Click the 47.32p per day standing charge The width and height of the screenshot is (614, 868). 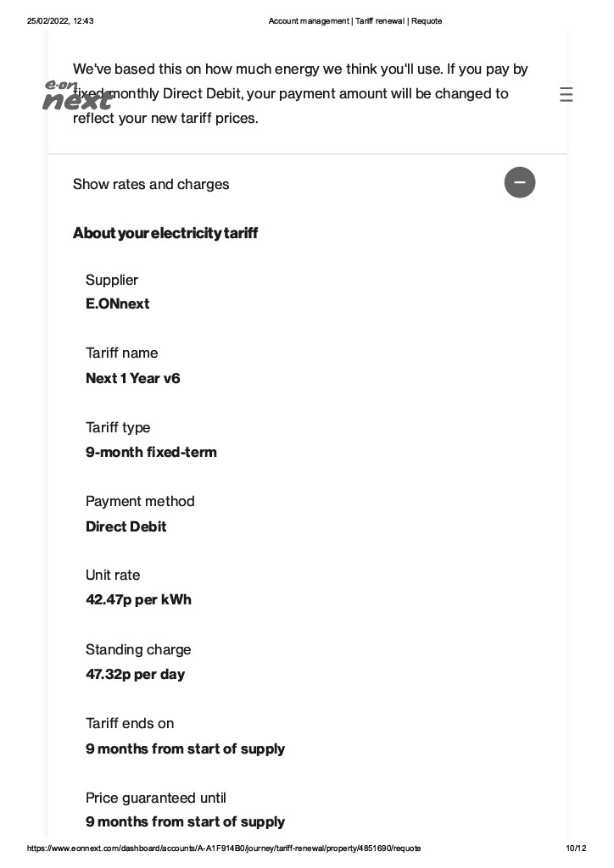(135, 674)
